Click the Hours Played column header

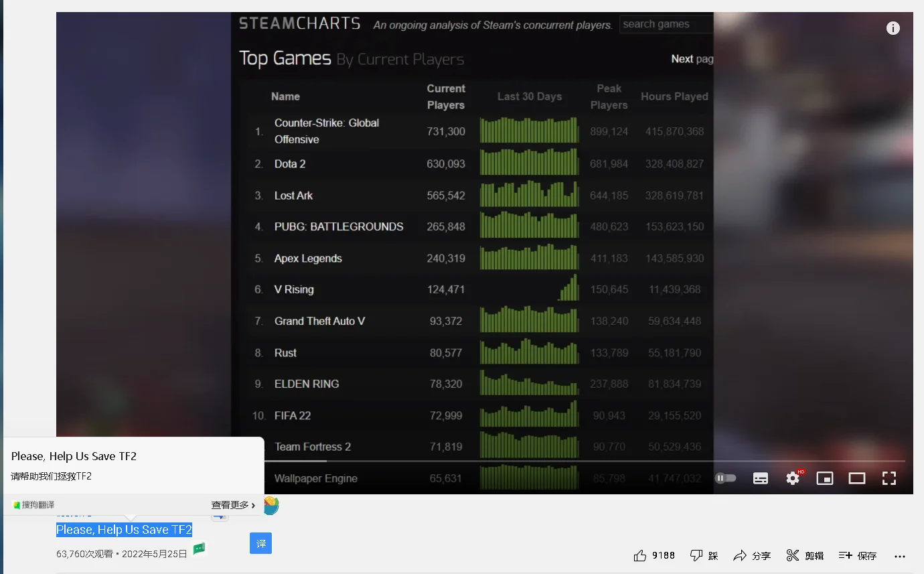coord(674,96)
